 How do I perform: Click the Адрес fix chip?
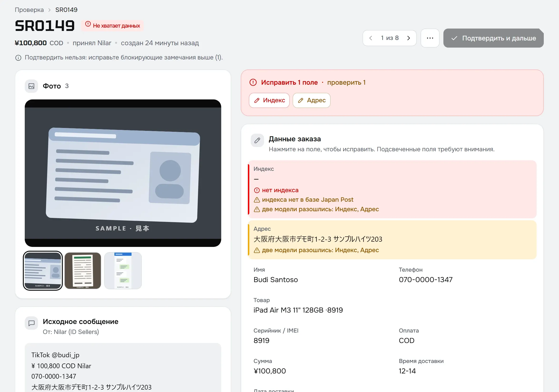[x=311, y=100]
